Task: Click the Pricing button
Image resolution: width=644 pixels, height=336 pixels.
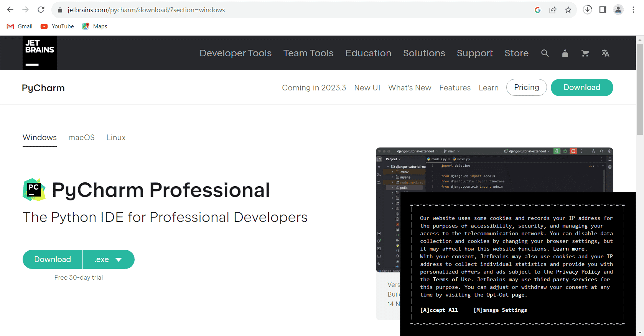Action: [x=527, y=87]
